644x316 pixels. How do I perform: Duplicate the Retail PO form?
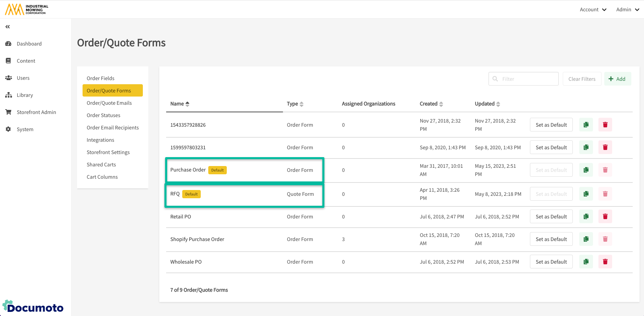pyautogui.click(x=586, y=216)
